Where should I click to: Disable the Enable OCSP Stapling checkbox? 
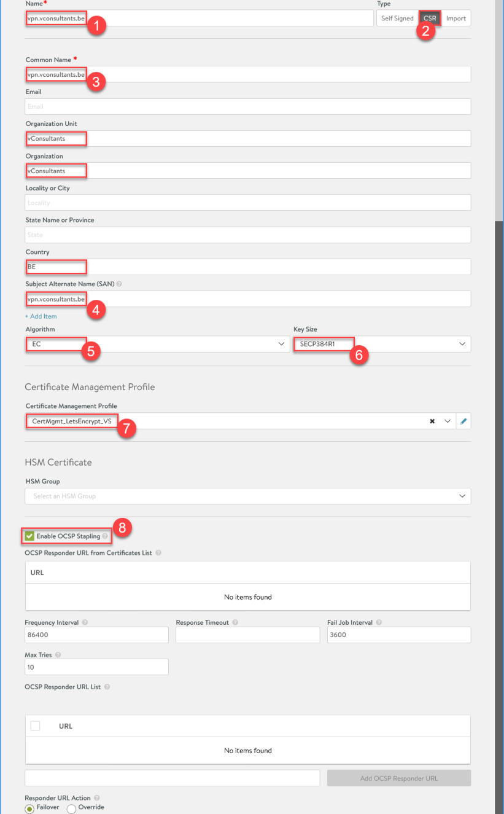29,536
